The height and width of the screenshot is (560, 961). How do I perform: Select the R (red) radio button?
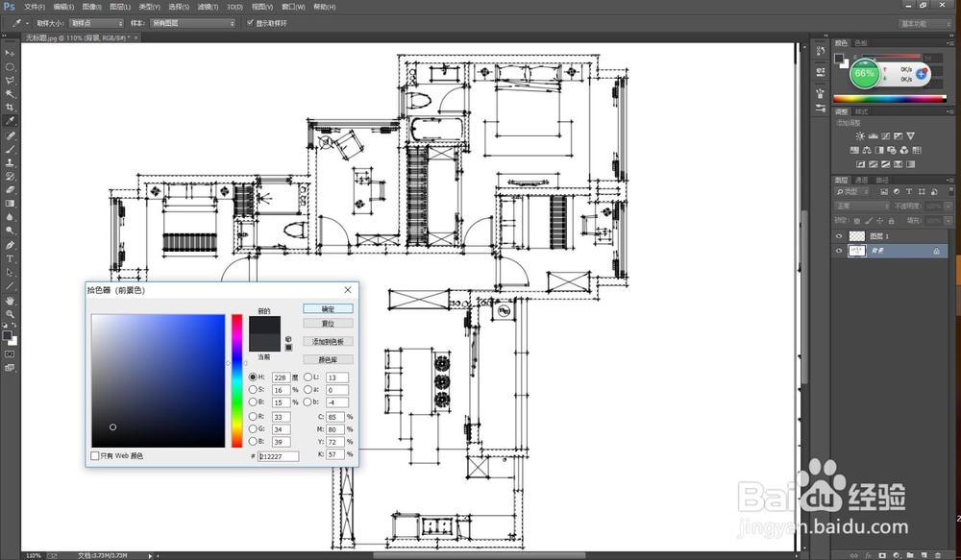(253, 417)
